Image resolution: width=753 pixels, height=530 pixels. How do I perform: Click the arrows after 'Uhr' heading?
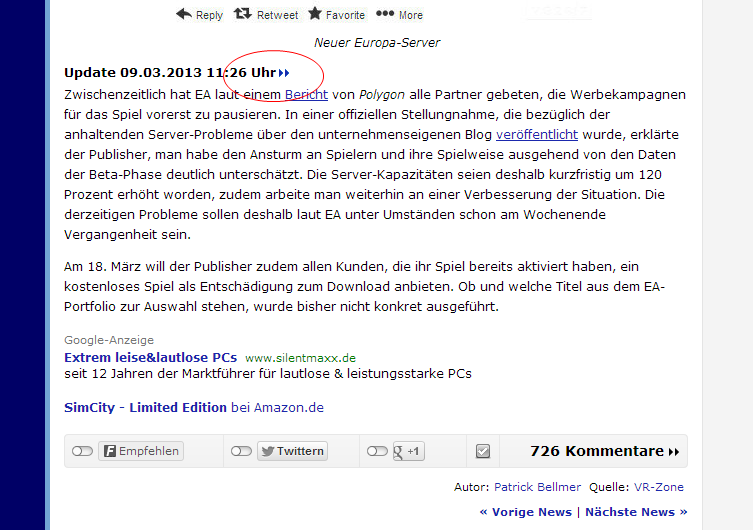coord(284,73)
